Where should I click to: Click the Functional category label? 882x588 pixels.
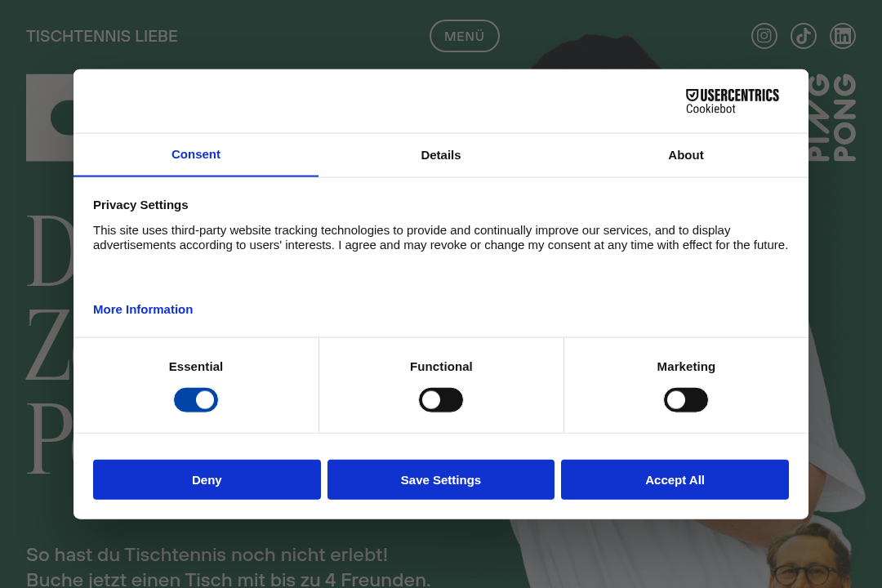point(441,367)
